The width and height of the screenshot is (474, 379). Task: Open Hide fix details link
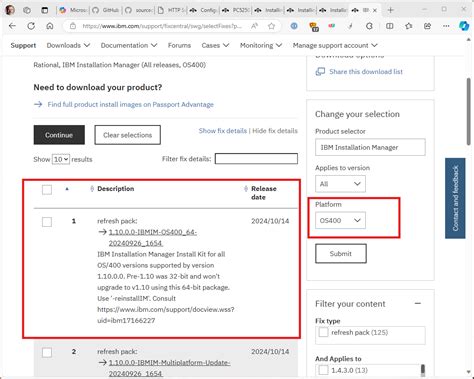coord(275,131)
